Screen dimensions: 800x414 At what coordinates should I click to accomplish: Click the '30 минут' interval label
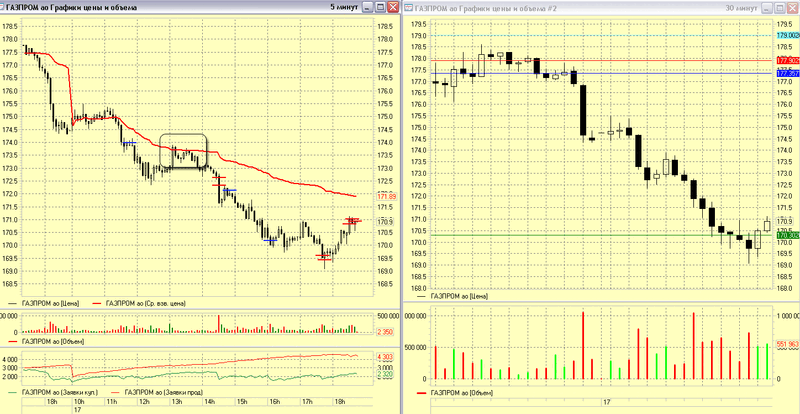(x=743, y=8)
